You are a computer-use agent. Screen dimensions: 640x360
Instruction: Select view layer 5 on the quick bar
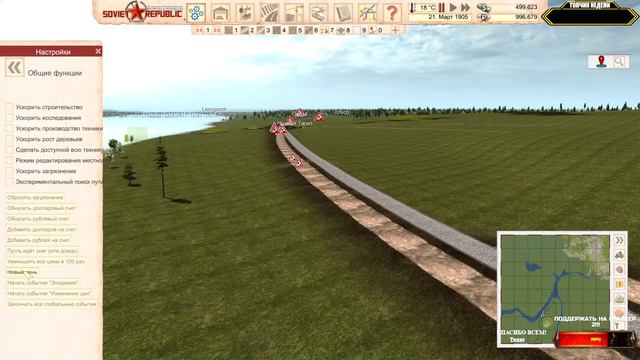(296, 30)
